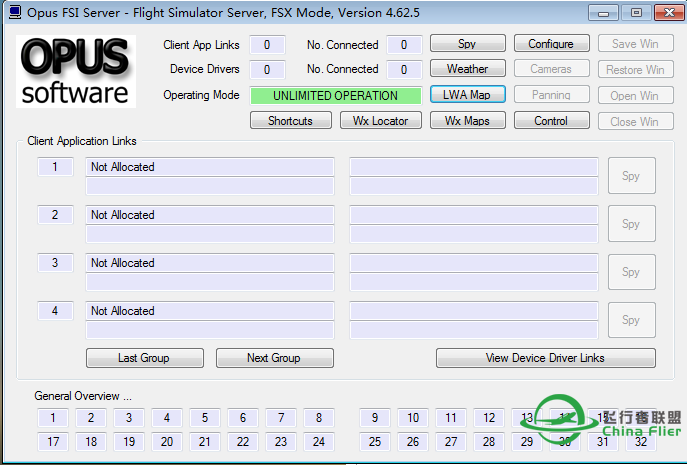Maximize the Opus FSI Server window
687x465 pixels.
tap(636, 13)
